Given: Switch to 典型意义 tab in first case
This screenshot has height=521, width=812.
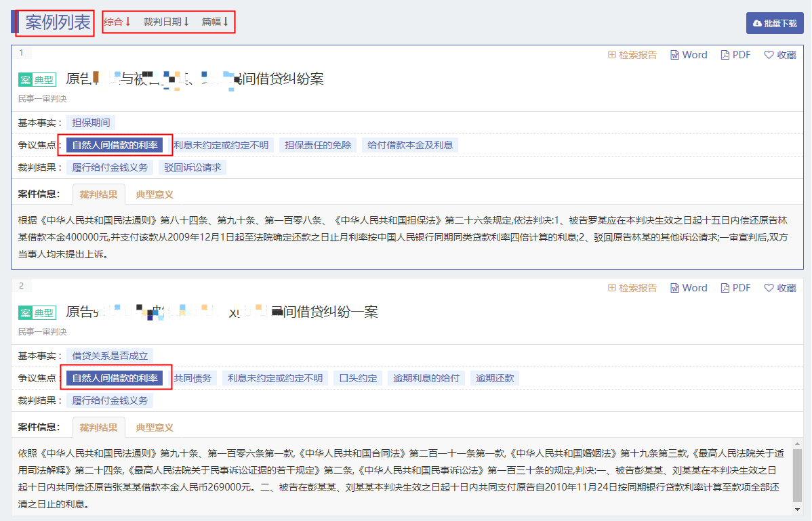Looking at the screenshot, I should click(155, 194).
